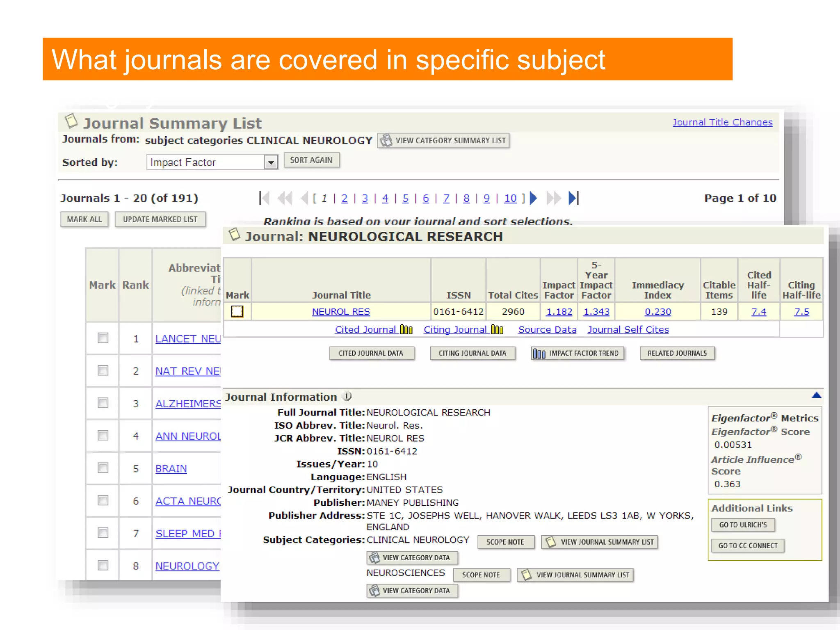The width and height of the screenshot is (840, 630).
Task: Check the mark box for SLEEP MED row
Action: tap(103, 533)
